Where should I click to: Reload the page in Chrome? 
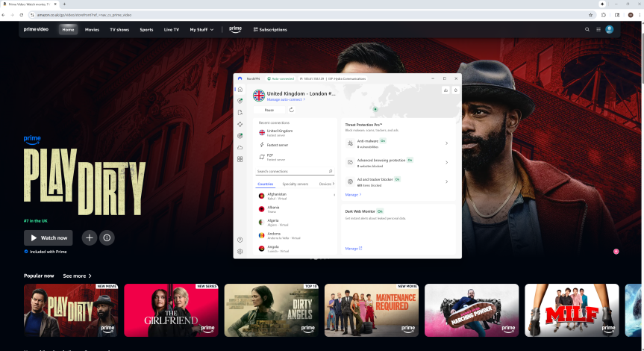(x=22, y=15)
